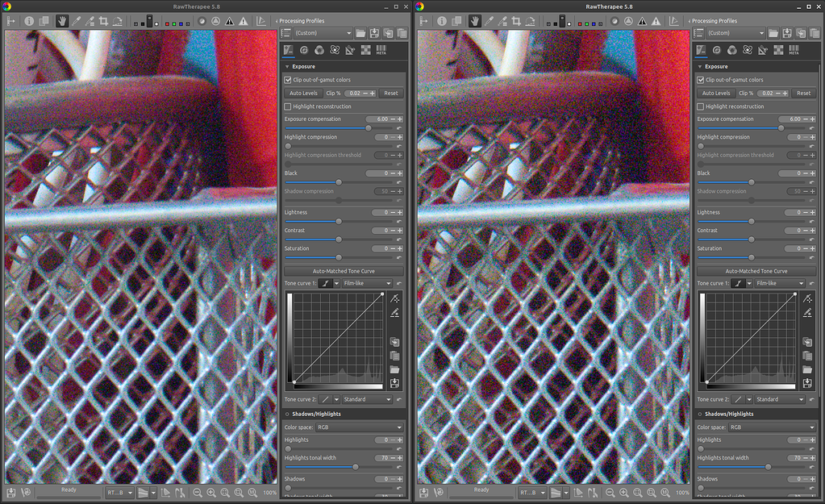This screenshot has width=825, height=504.
Task: Open the Detail tools tab
Action: coord(305,50)
